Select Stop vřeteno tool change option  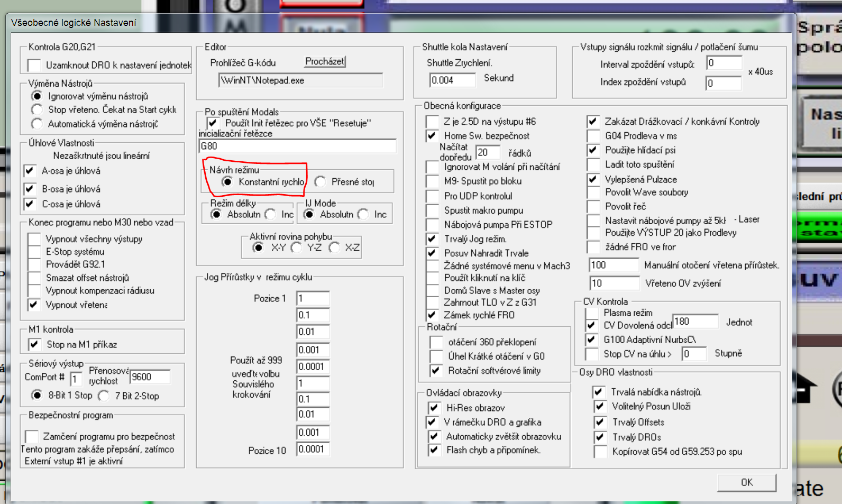[37, 109]
